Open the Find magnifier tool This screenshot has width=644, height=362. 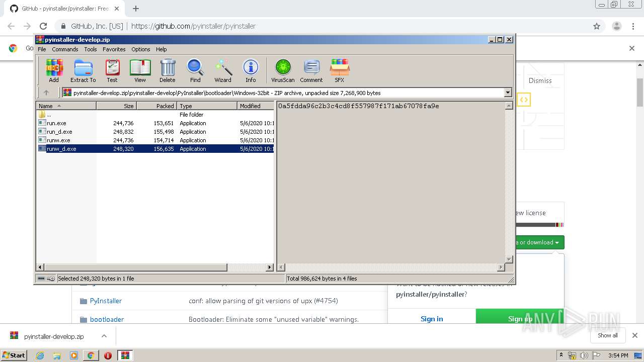(195, 70)
